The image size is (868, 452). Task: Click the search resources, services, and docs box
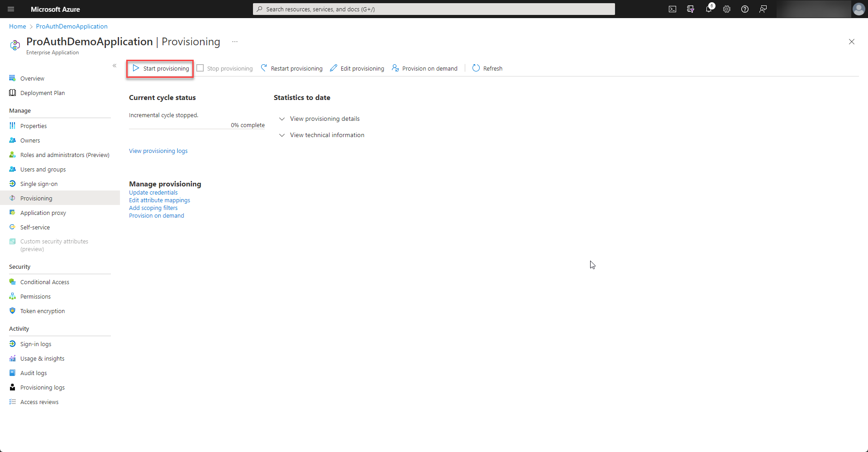[434, 9]
